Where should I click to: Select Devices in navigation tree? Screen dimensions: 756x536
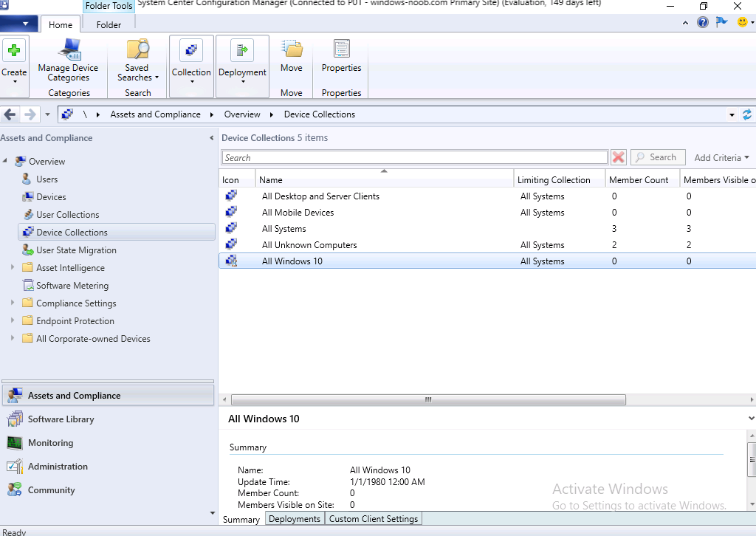tap(51, 197)
